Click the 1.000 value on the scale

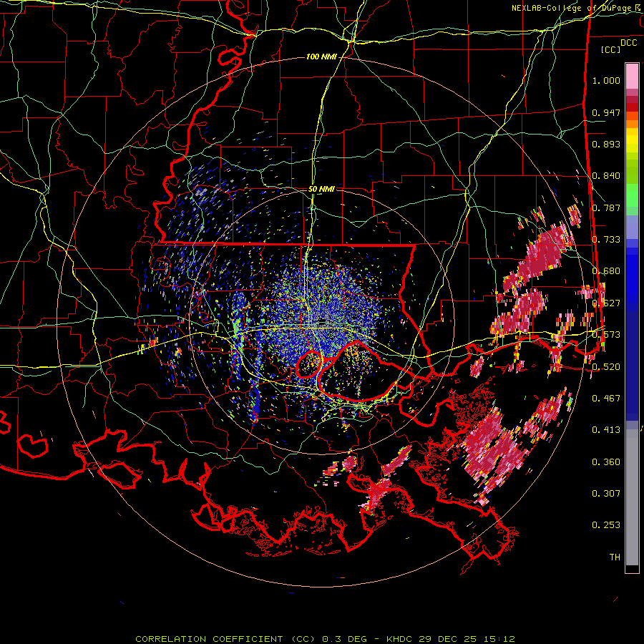[x=606, y=80]
